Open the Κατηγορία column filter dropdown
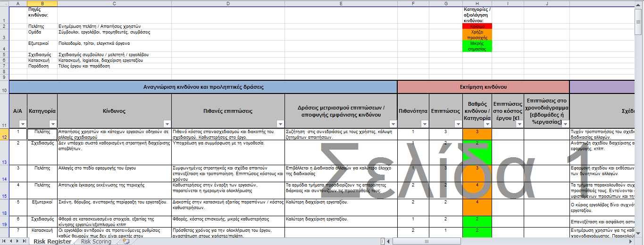644x245 pixels. coord(53,124)
